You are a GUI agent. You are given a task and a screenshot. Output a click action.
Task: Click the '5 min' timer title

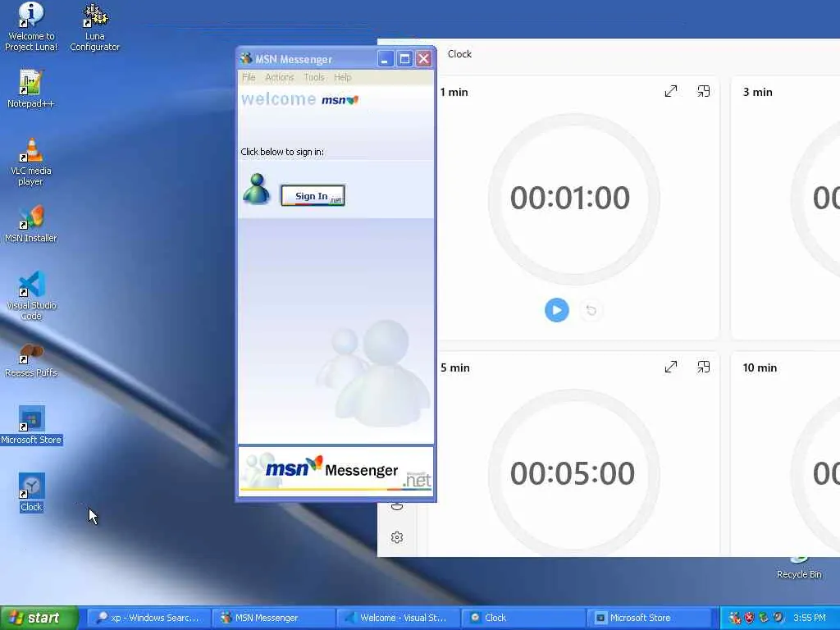click(455, 367)
